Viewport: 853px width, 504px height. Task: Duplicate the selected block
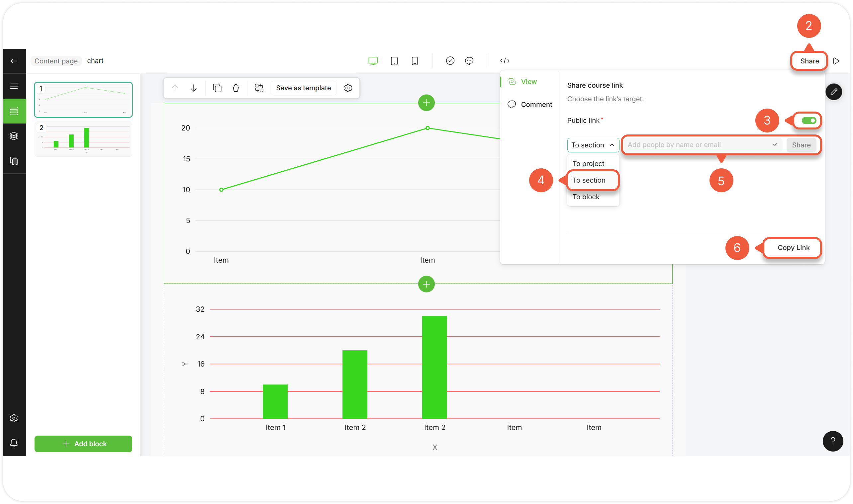(217, 88)
